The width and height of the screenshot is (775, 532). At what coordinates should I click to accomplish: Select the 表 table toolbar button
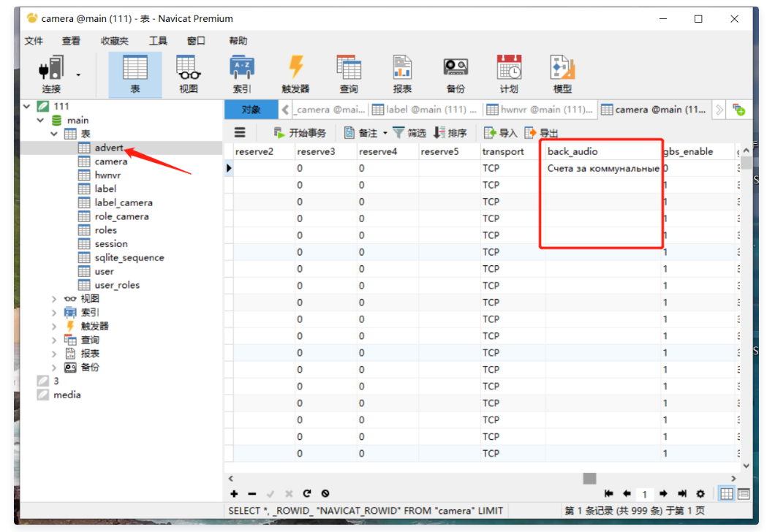point(135,74)
